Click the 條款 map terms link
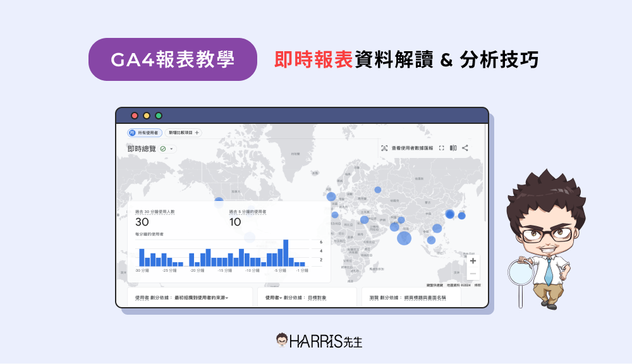 click(478, 286)
